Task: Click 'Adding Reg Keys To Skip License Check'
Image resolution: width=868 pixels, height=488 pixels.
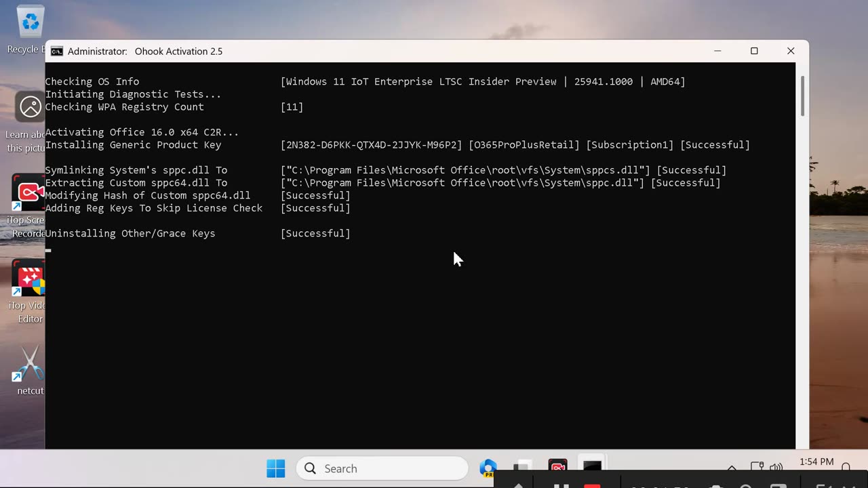Action: (x=154, y=208)
